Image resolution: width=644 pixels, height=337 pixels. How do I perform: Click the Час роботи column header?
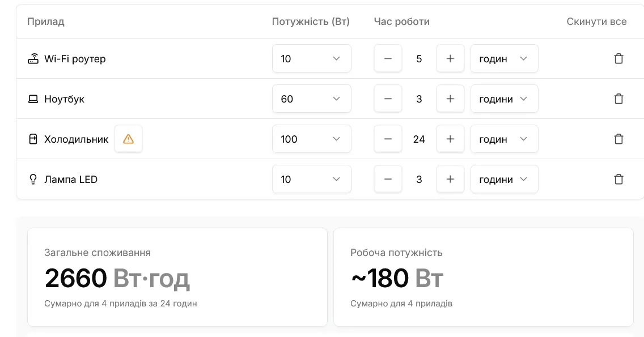pyautogui.click(x=401, y=22)
